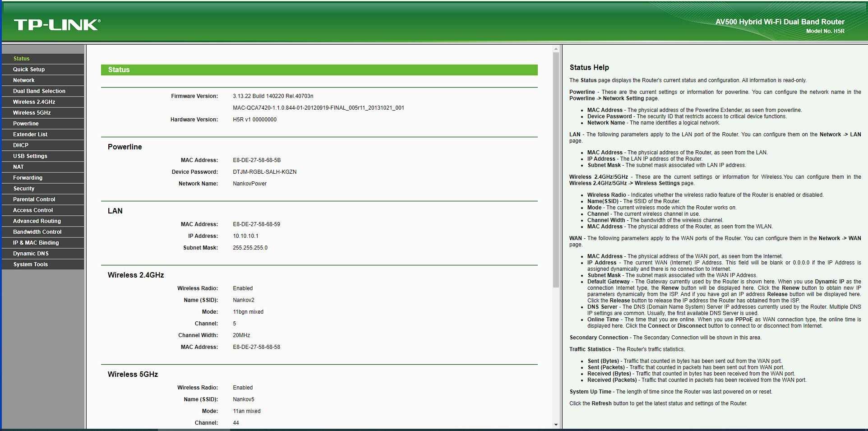Image resolution: width=868 pixels, height=431 pixels.
Task: Click the Wireless 5GHz section heading
Action: (x=133, y=374)
